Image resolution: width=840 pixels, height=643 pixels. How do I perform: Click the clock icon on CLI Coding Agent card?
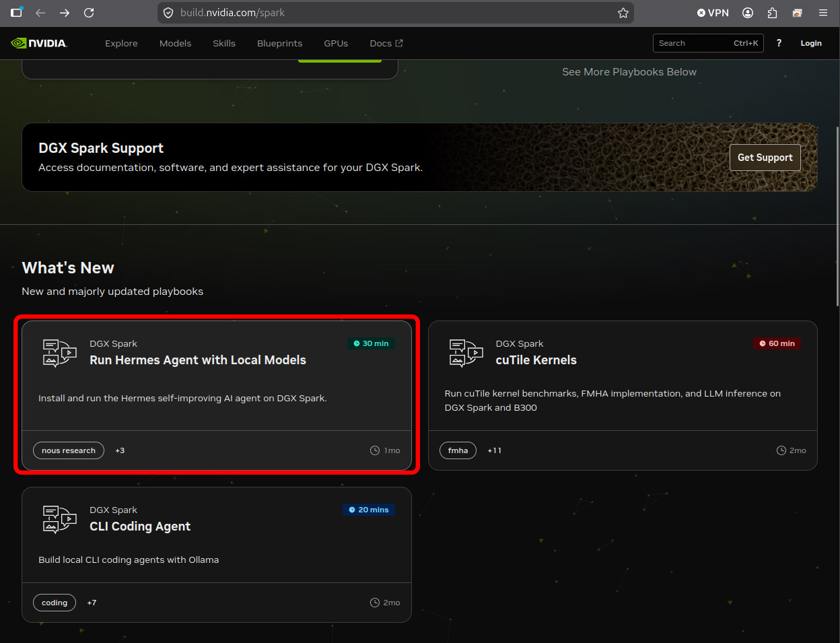pyautogui.click(x=375, y=603)
